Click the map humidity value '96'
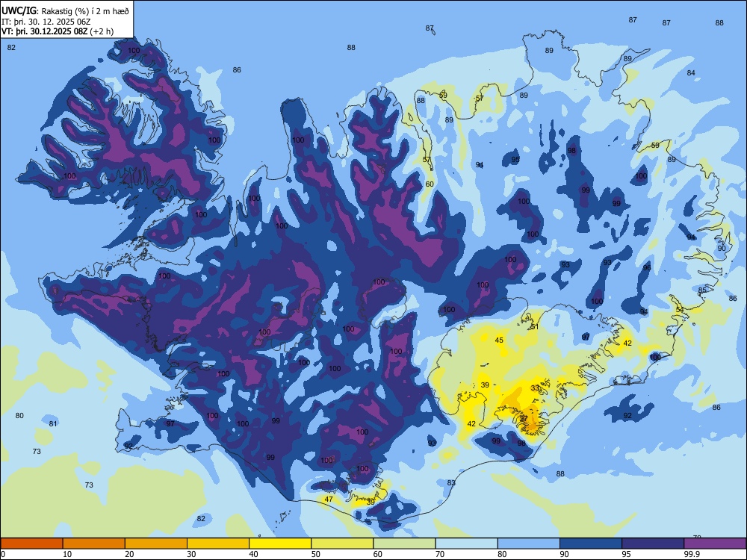Image resolution: width=747 pixels, height=560 pixels. point(647,267)
